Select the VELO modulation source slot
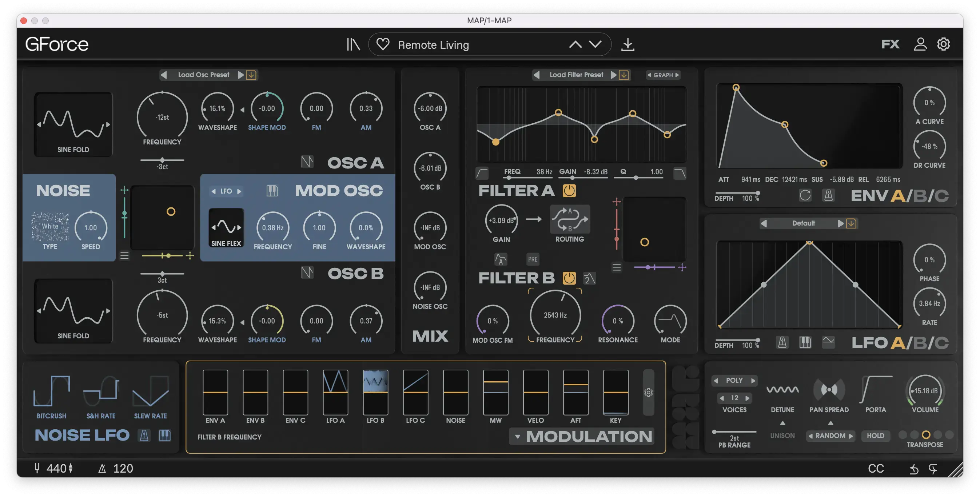The height and width of the screenshot is (497, 980). (535, 392)
